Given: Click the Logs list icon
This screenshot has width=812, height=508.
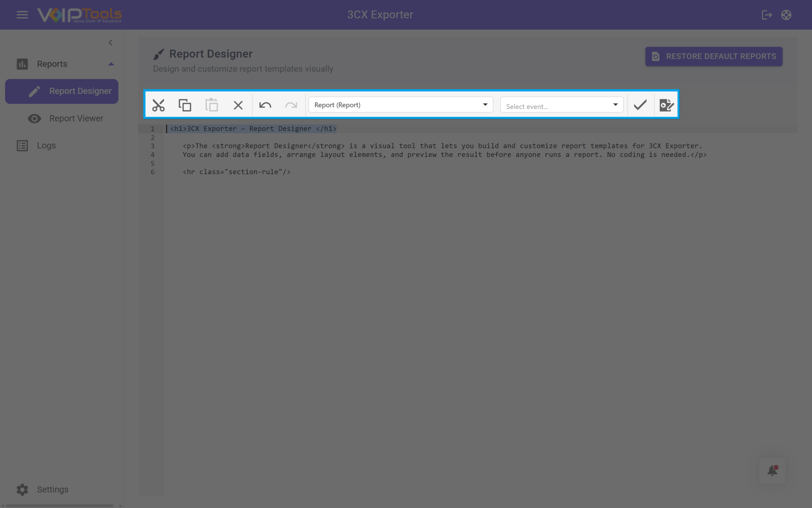Looking at the screenshot, I should click(22, 146).
